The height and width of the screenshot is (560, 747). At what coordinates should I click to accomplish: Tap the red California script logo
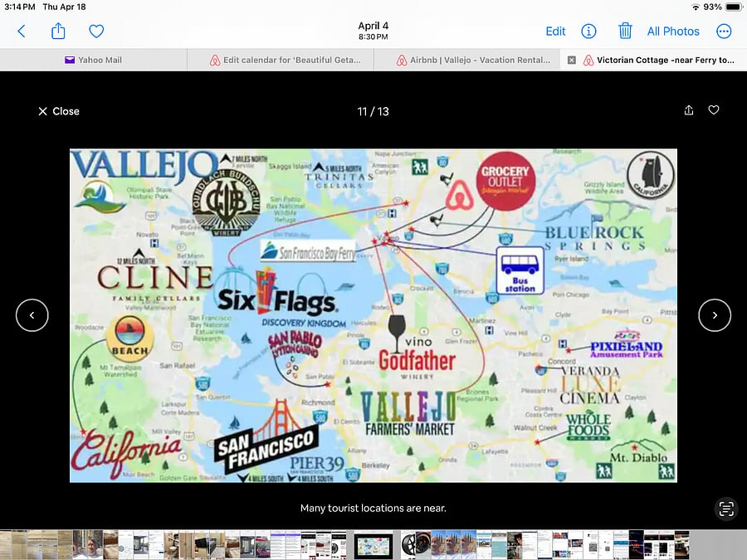click(x=127, y=452)
